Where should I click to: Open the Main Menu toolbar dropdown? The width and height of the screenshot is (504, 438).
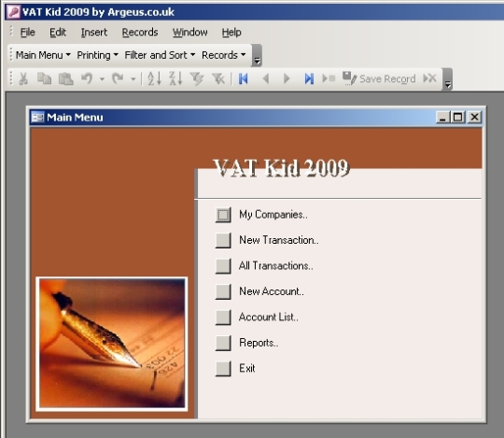(43, 55)
